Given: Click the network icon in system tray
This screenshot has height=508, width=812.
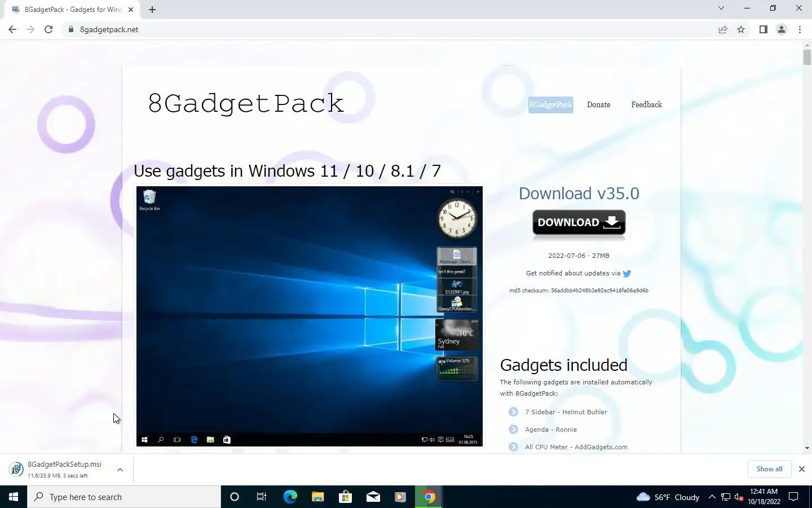Looking at the screenshot, I should (x=726, y=497).
